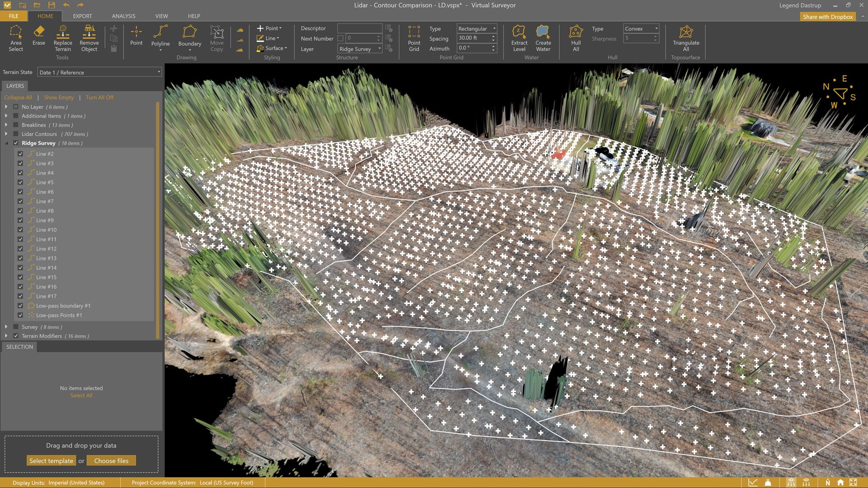868x488 pixels.
Task: Activate the Erase tool
Action: [x=39, y=35]
